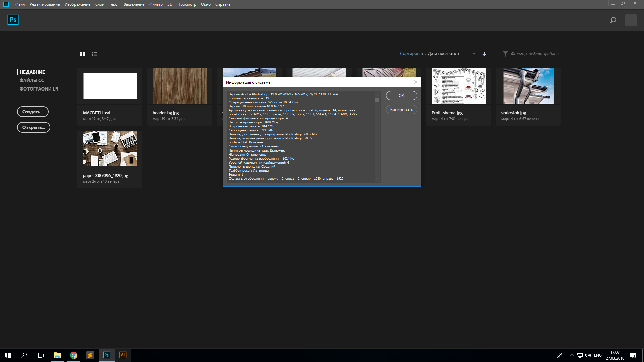This screenshot has width=644, height=362.
Task: Open the Windows Start menu
Action: [x=8, y=355]
